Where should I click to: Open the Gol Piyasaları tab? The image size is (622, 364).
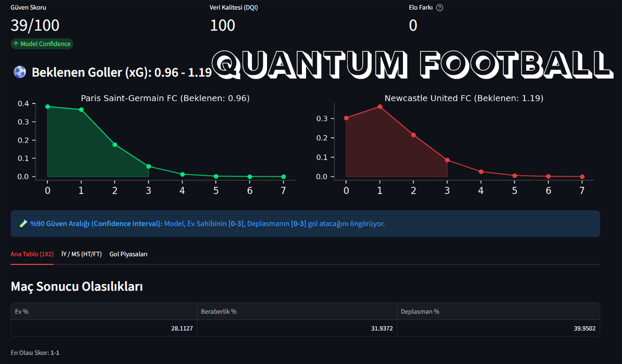(128, 254)
